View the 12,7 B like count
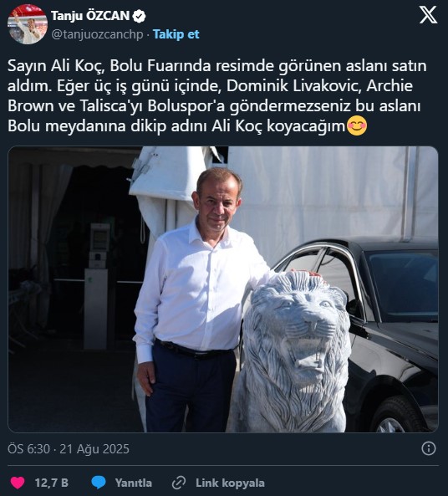Image resolution: width=448 pixels, height=496 pixels. (x=52, y=483)
